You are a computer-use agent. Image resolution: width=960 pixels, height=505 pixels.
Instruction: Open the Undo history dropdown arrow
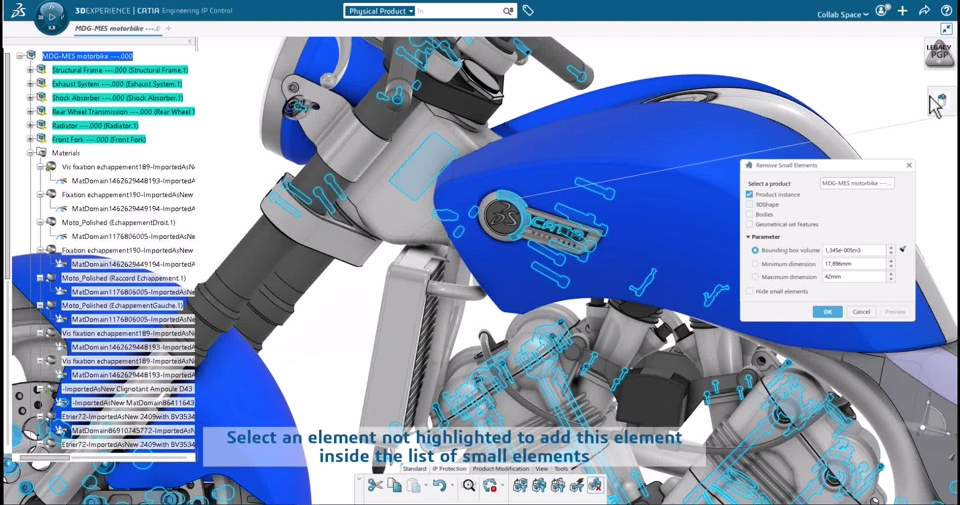[452, 486]
